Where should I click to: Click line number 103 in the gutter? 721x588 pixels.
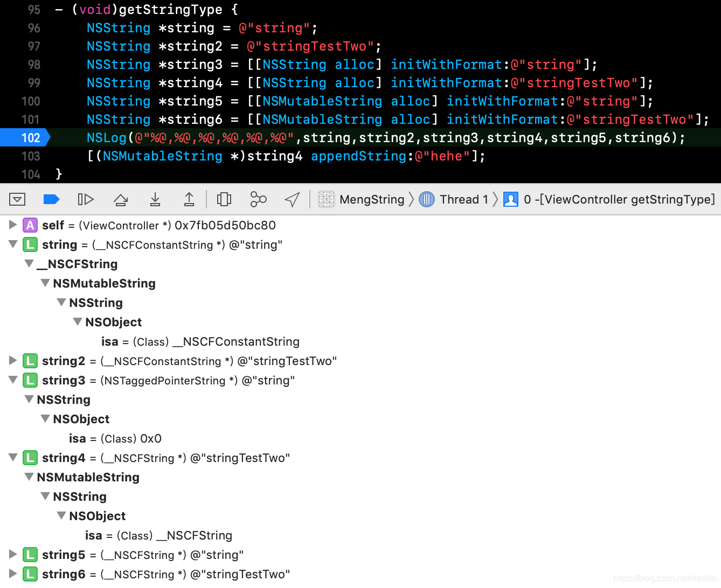(31, 156)
